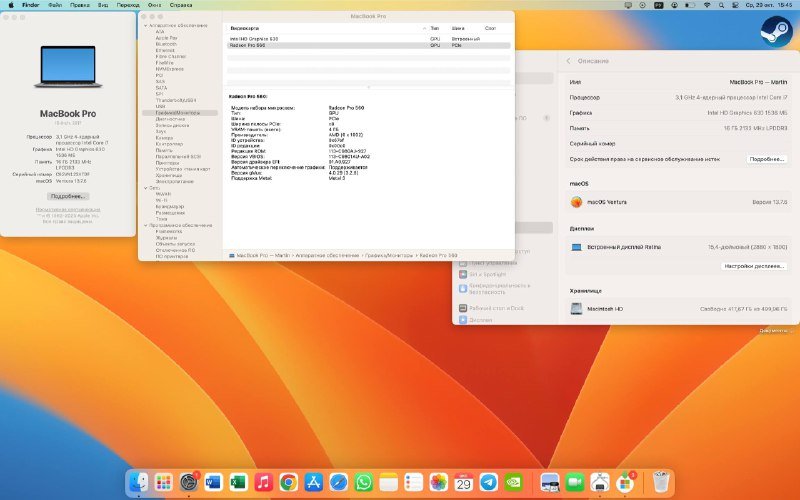800x500 pixels.
Task: Click the Настройки дисплеев button
Action: (754, 266)
